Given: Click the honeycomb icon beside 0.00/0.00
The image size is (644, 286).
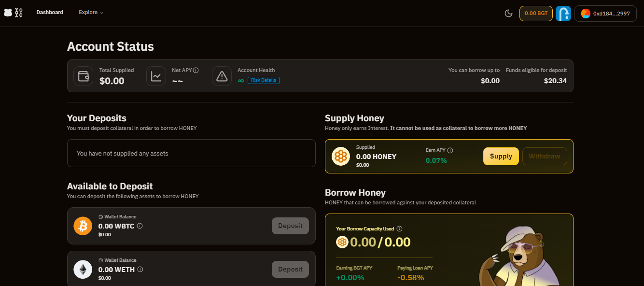Looking at the screenshot, I should click(342, 242).
